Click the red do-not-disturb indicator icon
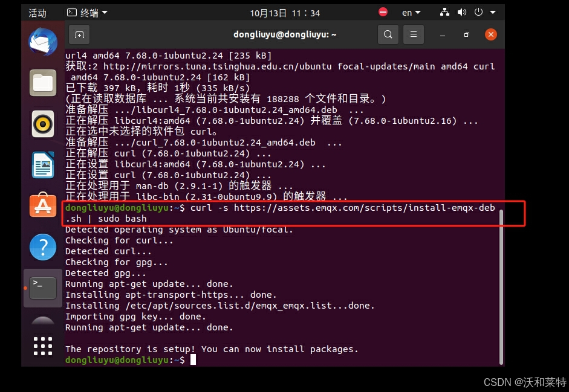Viewport: 569px width, 392px height. click(x=383, y=12)
